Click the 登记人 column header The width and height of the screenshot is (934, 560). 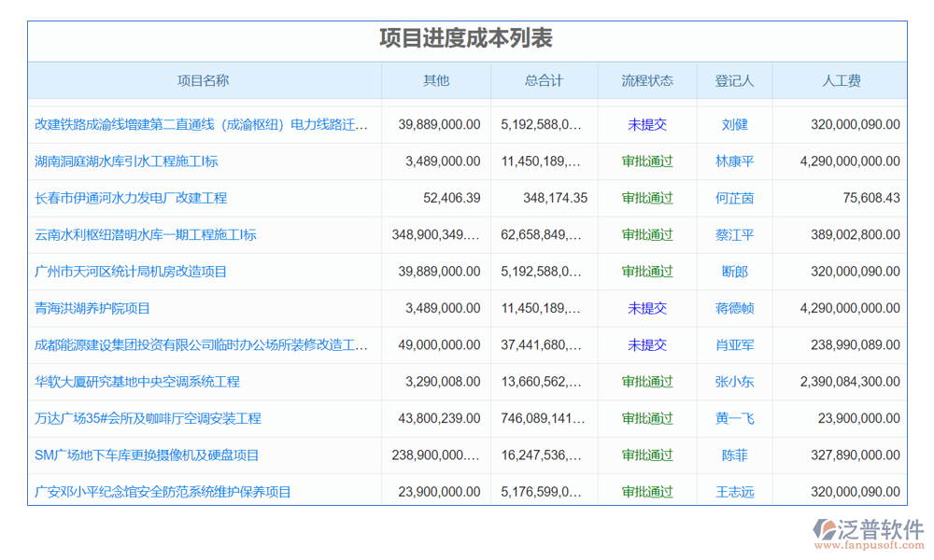click(x=734, y=81)
